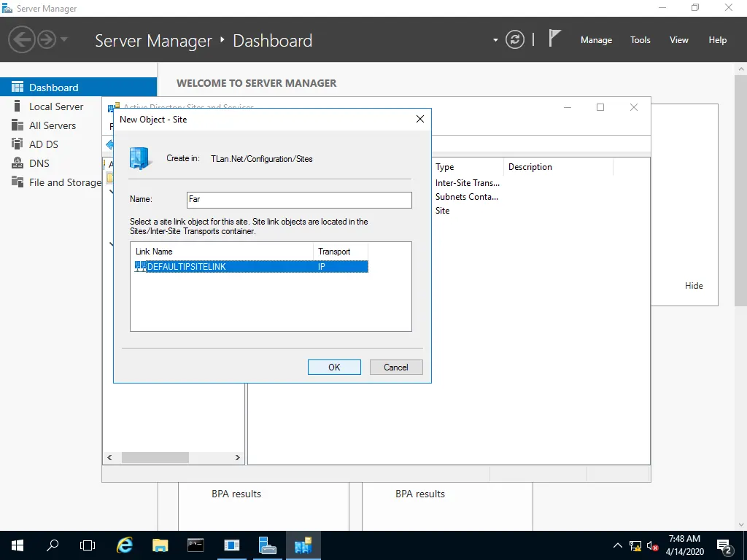Select the Site type row

click(442, 211)
